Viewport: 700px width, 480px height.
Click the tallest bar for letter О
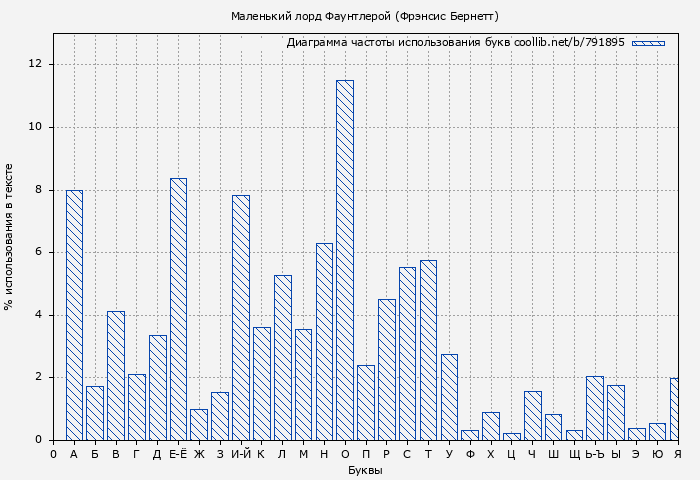(x=345, y=260)
